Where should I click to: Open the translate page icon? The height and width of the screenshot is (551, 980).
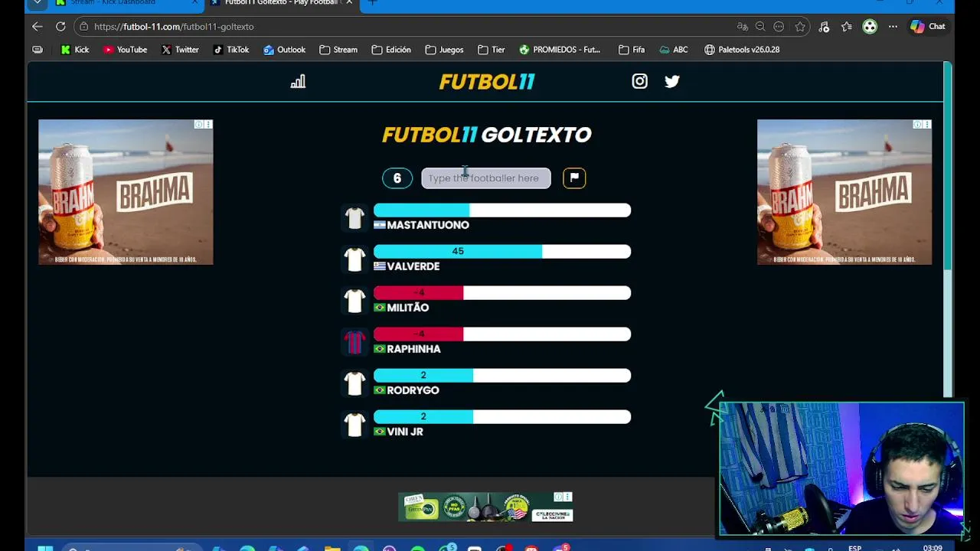tap(742, 26)
